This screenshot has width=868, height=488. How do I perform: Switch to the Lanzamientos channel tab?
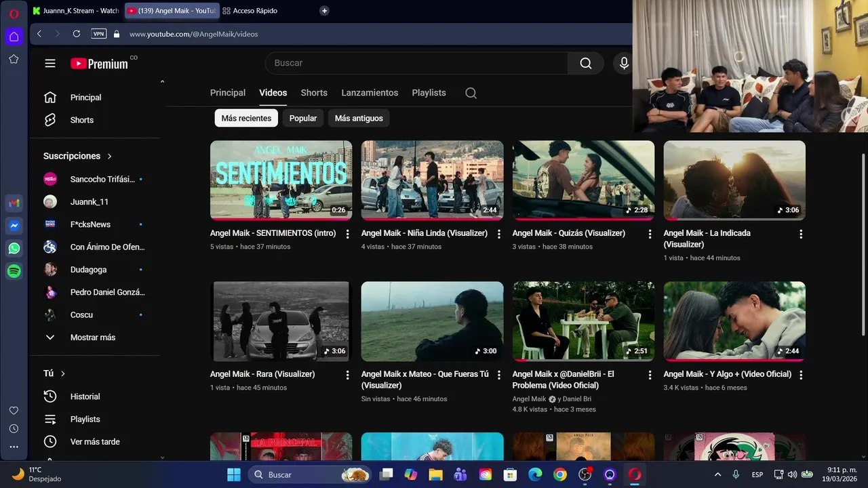370,93
